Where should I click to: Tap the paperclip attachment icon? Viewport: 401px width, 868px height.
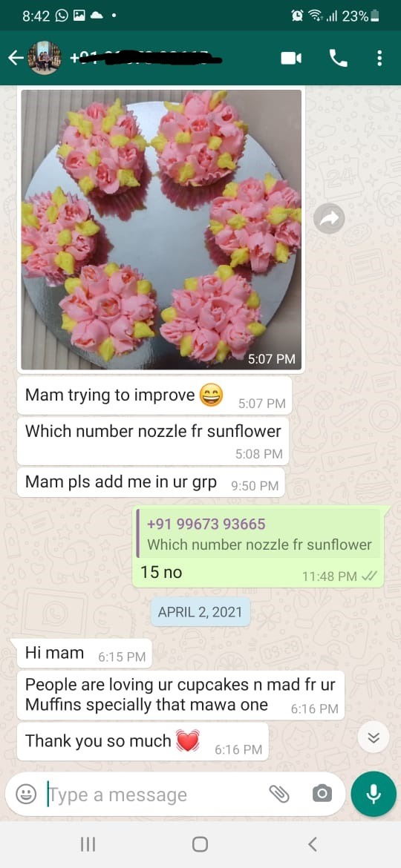[279, 795]
